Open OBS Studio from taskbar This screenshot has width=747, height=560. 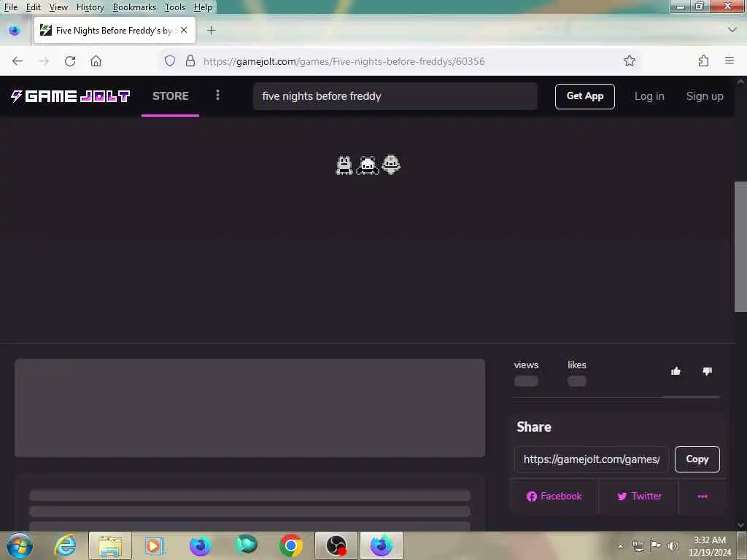point(336,545)
